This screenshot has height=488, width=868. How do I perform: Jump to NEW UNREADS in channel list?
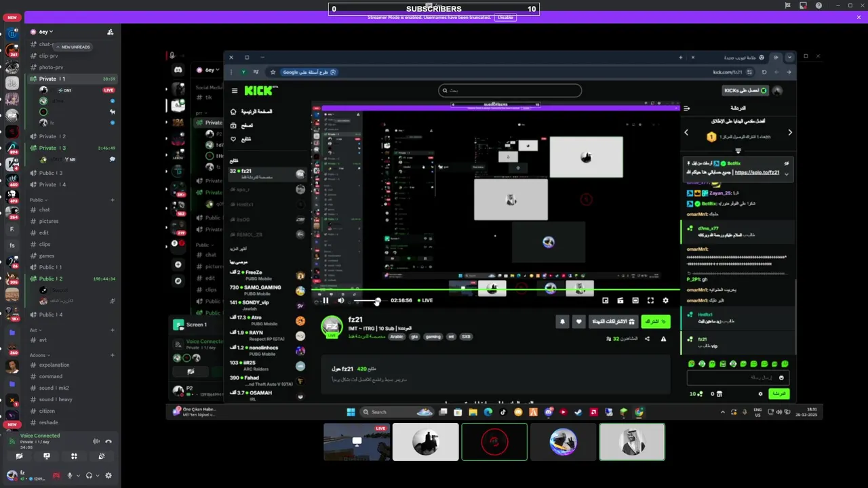[x=73, y=47]
